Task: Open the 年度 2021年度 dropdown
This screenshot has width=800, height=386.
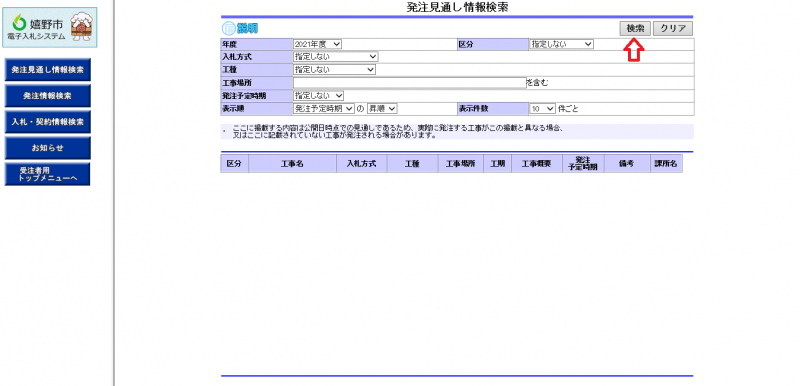Action: point(317,44)
